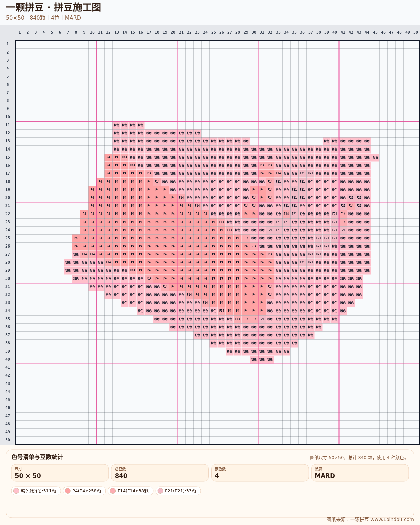Screen dimensions: 420x525
Task: Click the 品牌 MARD stat card
Action: [360, 473]
